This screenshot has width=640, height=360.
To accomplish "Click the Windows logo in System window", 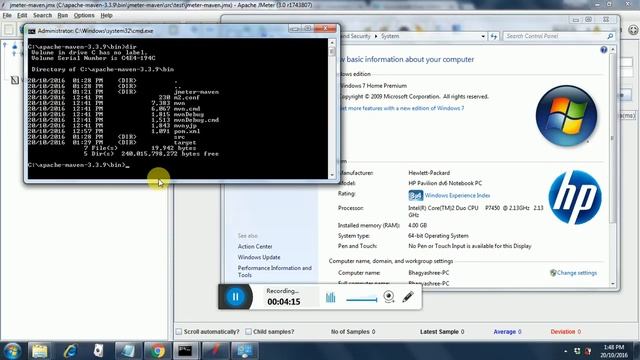I will 566,116.
